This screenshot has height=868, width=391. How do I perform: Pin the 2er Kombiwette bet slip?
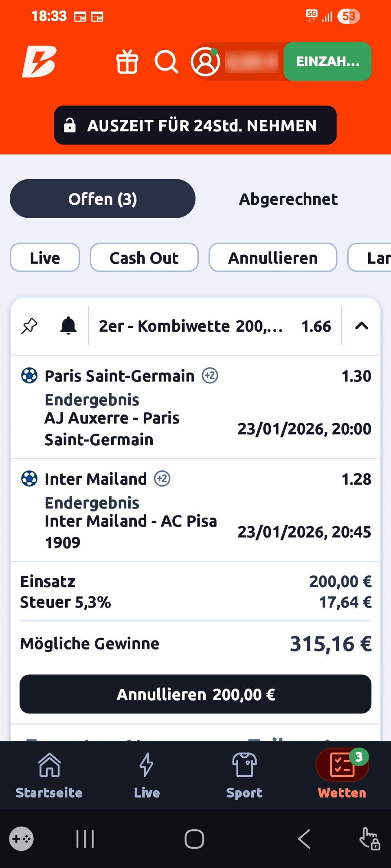[29, 326]
